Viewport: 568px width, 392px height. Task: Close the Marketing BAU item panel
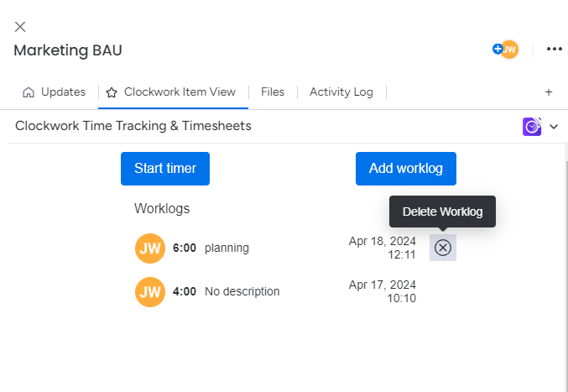pos(20,27)
